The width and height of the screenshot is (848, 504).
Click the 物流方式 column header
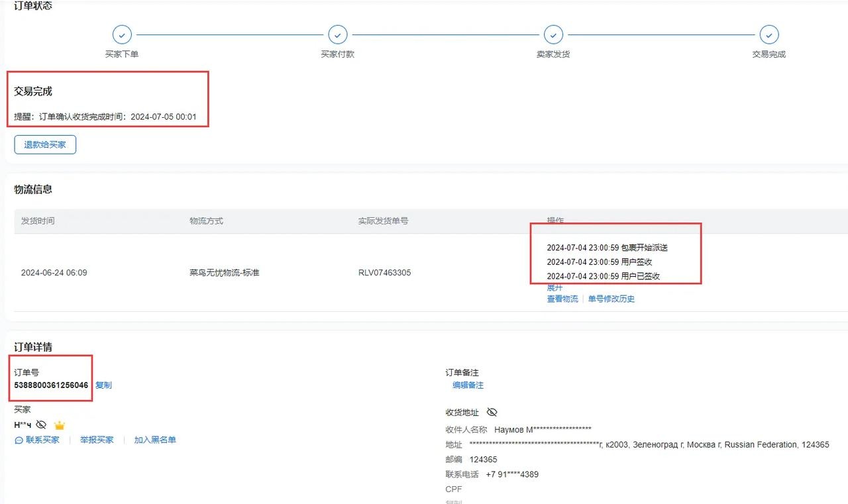[206, 221]
